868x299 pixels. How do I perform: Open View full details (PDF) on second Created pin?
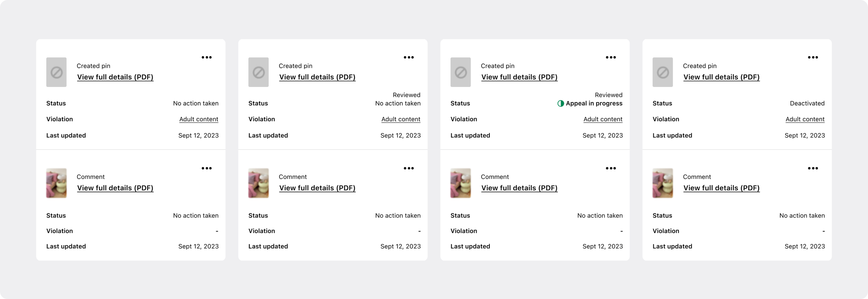tap(317, 77)
